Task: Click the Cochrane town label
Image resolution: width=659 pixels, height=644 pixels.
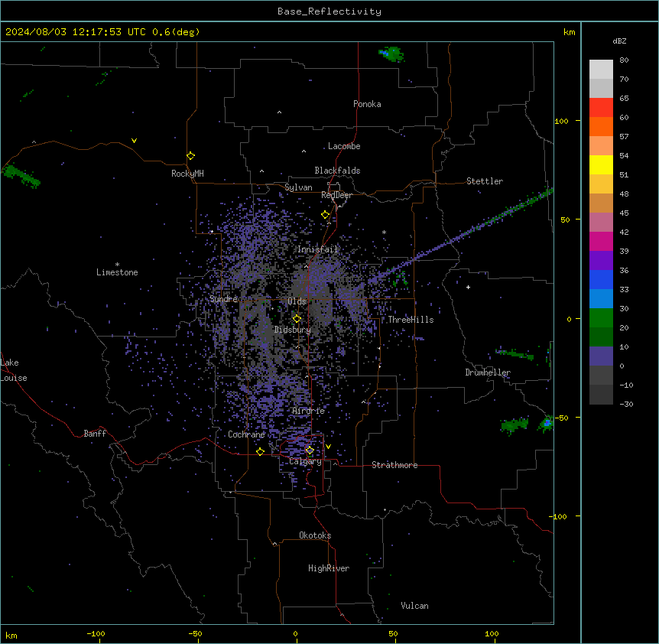Action: pyautogui.click(x=246, y=434)
